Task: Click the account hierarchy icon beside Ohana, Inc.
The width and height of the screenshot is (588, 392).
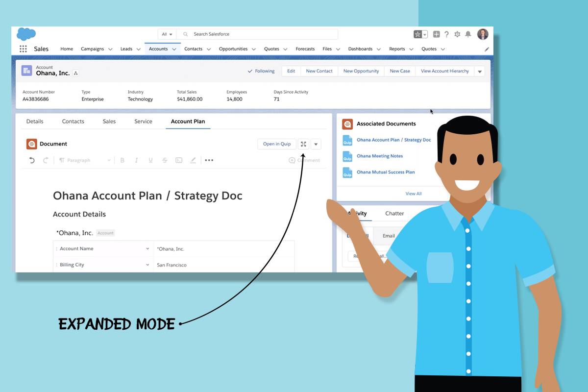Action: click(x=76, y=73)
